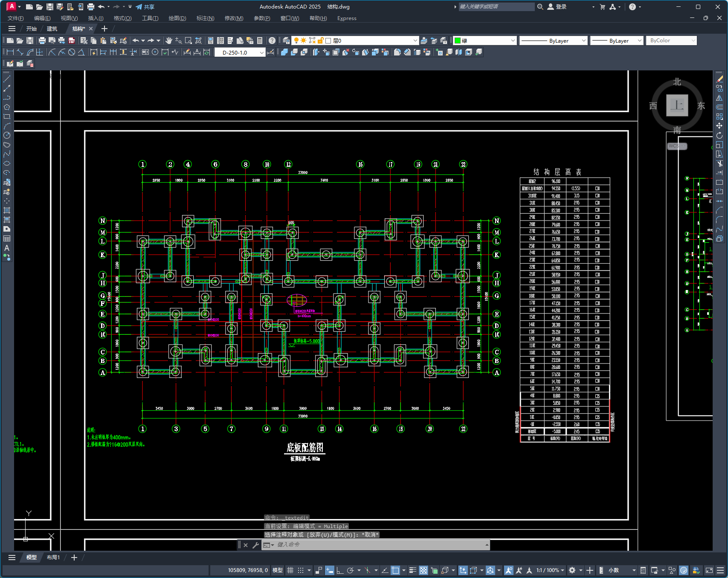
Task: Open the Express menu
Action: click(347, 18)
